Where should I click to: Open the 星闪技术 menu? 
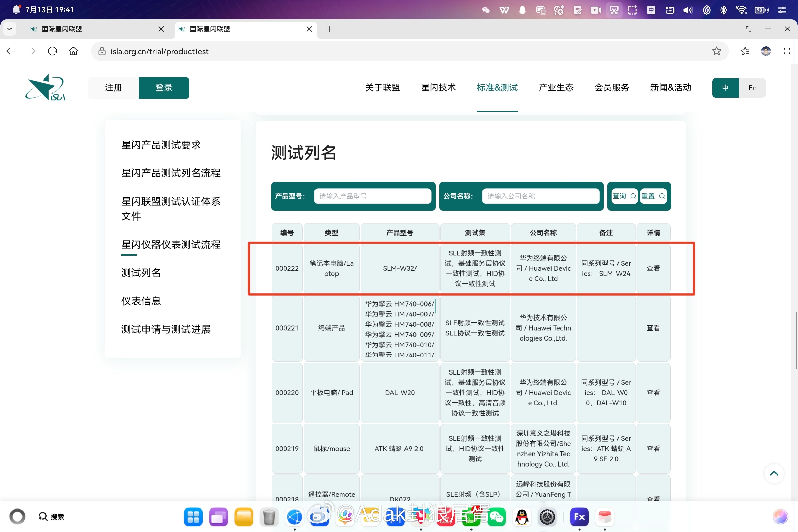click(438, 87)
